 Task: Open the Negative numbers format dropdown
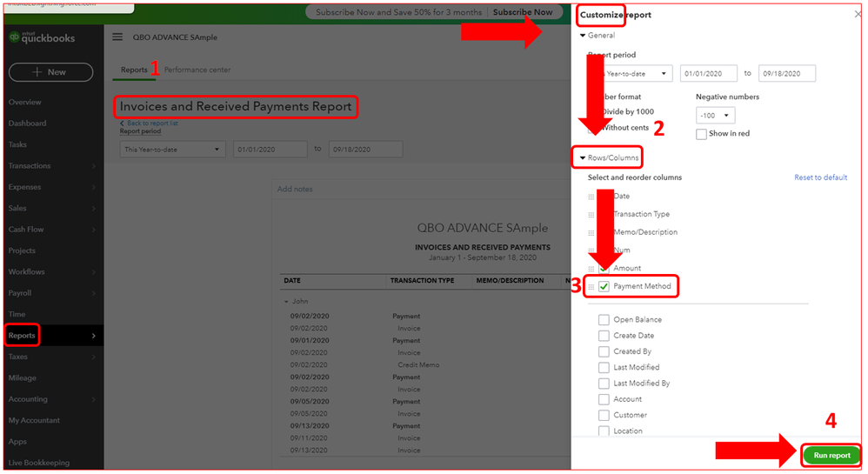click(715, 115)
